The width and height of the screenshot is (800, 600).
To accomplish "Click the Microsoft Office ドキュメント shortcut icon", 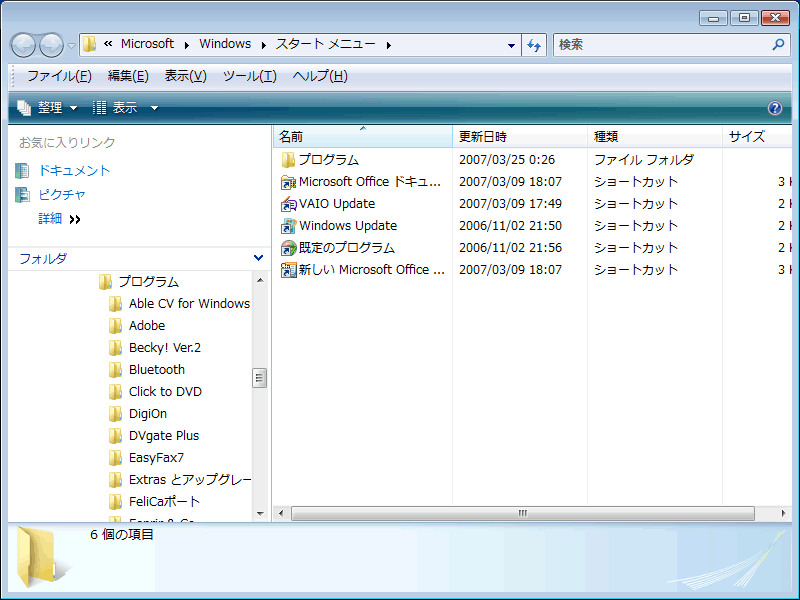I will pos(289,182).
